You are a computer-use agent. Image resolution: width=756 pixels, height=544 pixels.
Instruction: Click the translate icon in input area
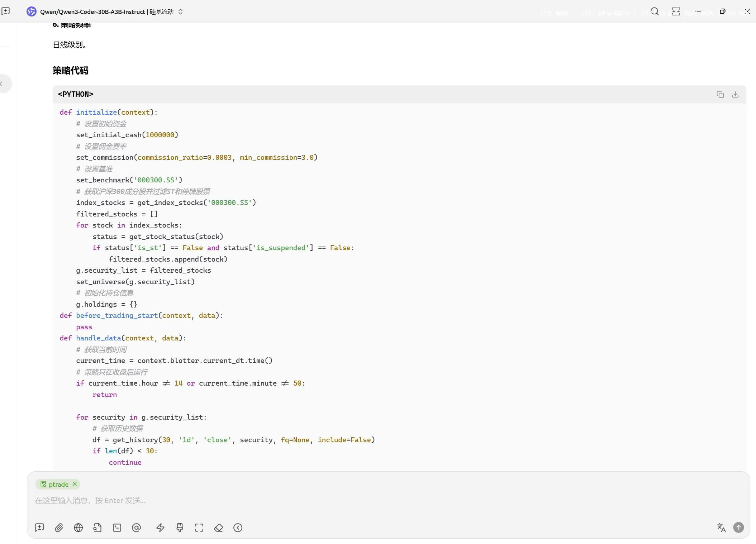tap(721, 528)
